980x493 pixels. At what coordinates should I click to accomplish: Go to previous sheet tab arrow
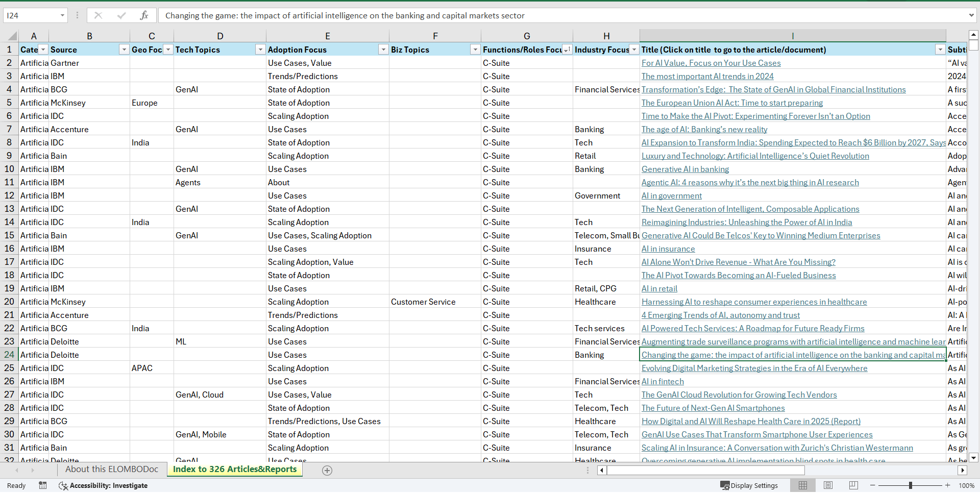pos(17,470)
